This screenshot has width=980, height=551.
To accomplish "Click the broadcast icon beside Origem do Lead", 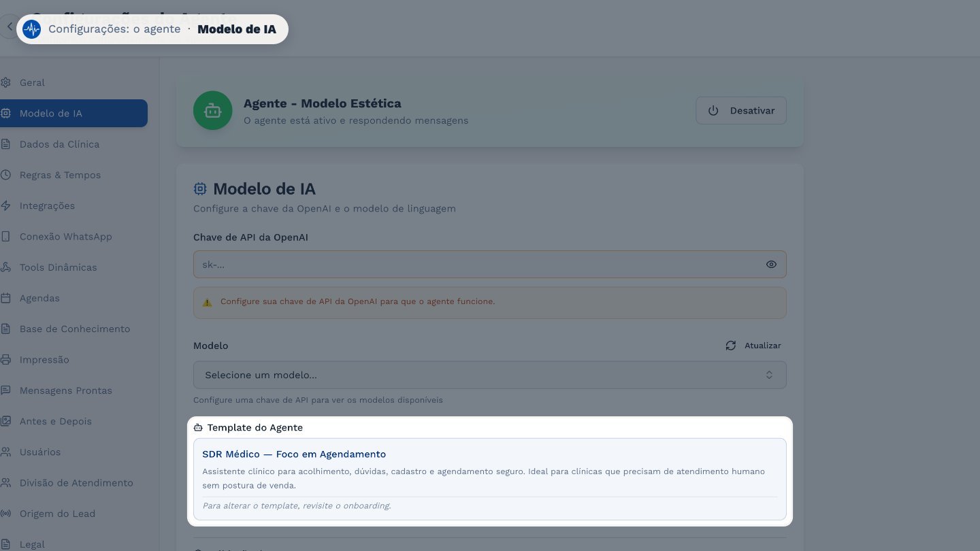I will click(5, 514).
